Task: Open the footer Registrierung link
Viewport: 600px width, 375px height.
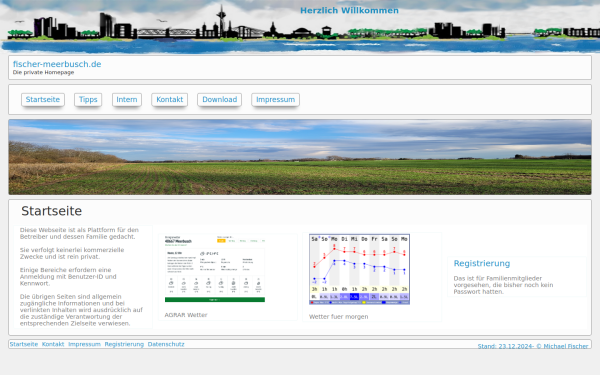Action: [x=124, y=344]
